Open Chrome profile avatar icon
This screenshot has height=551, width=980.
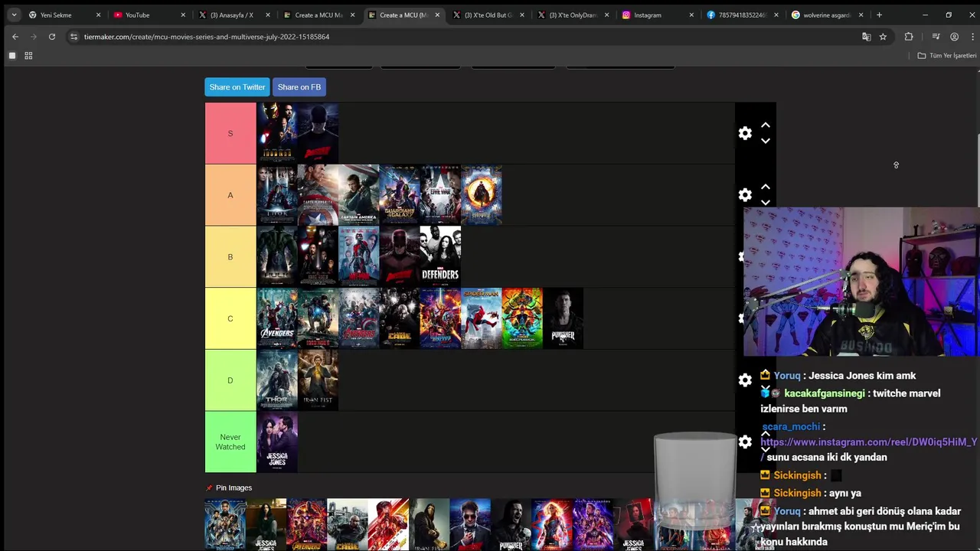tap(954, 37)
